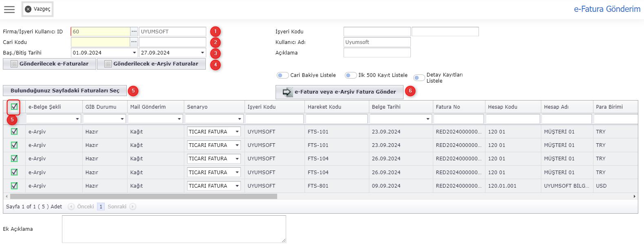Click the Önceki page link
644x245 pixels.
click(x=86, y=207)
